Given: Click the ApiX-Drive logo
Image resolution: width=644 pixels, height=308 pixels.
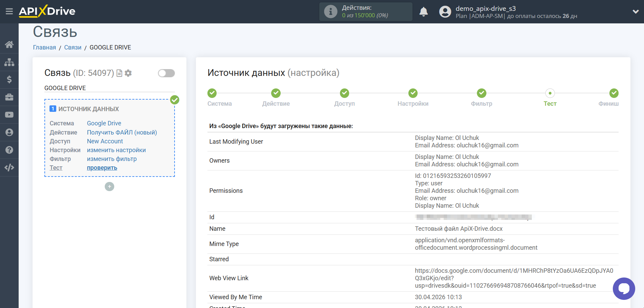Looking at the screenshot, I should tap(47, 11).
